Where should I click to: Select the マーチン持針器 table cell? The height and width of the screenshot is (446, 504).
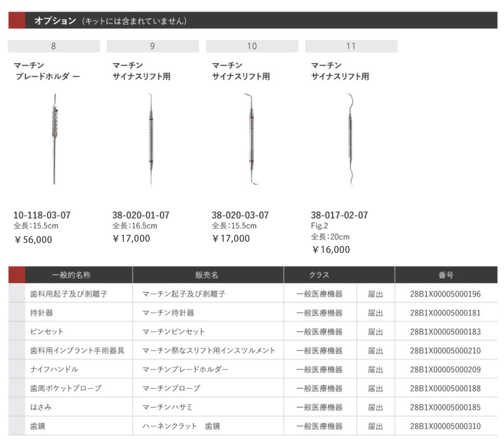pyautogui.click(x=168, y=313)
